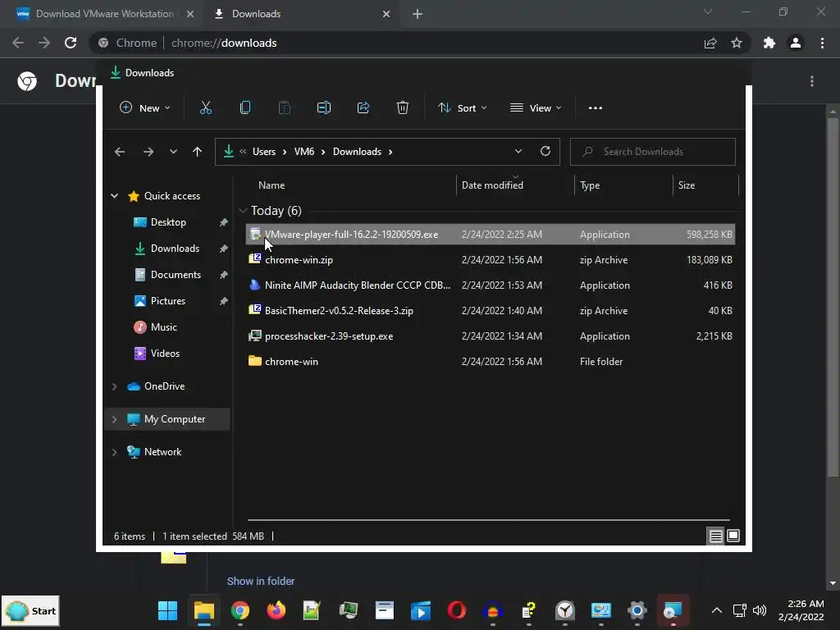Image resolution: width=840 pixels, height=630 pixels.
Task: Navigate to Users in breadcrumb path
Action: (x=264, y=152)
